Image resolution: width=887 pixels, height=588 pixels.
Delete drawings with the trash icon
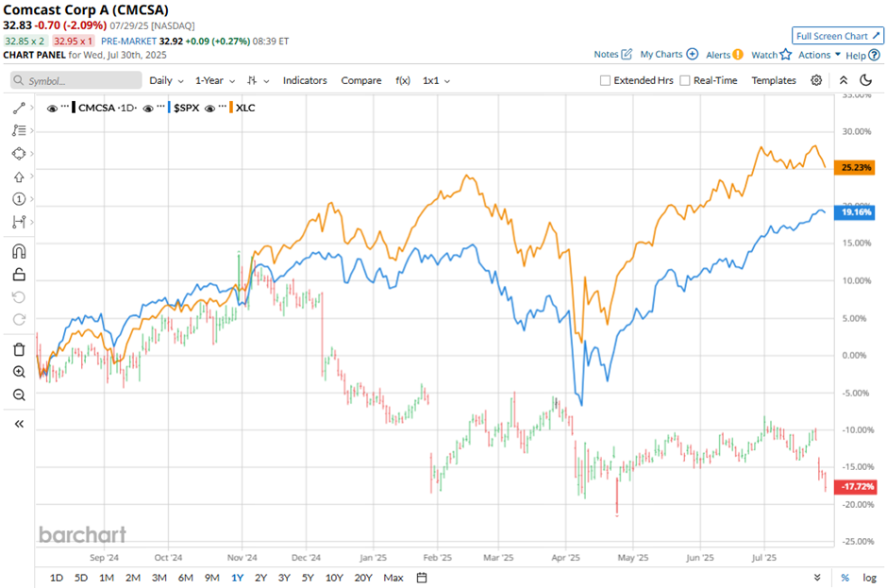pyautogui.click(x=19, y=349)
